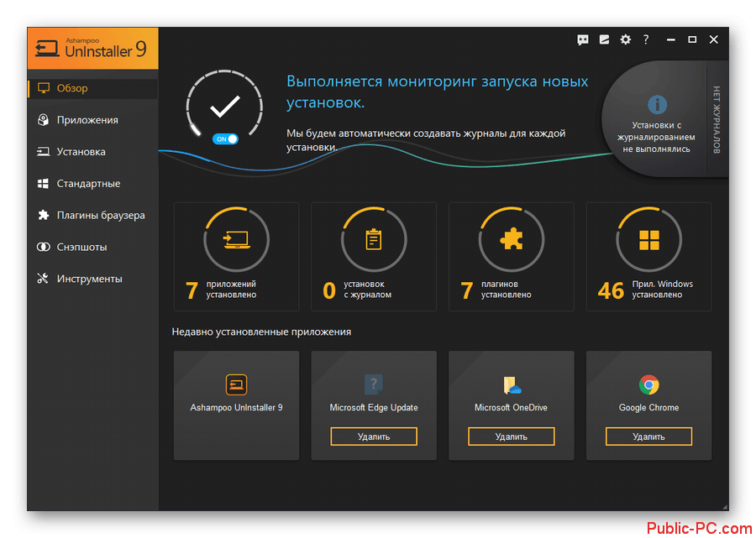Click the Windows apps four-squares circle icon
This screenshot has width=756, height=538.
pyautogui.click(x=648, y=241)
